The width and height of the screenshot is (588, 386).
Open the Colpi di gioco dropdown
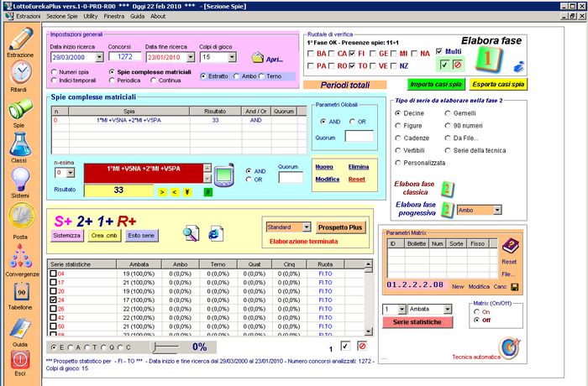coord(232,57)
